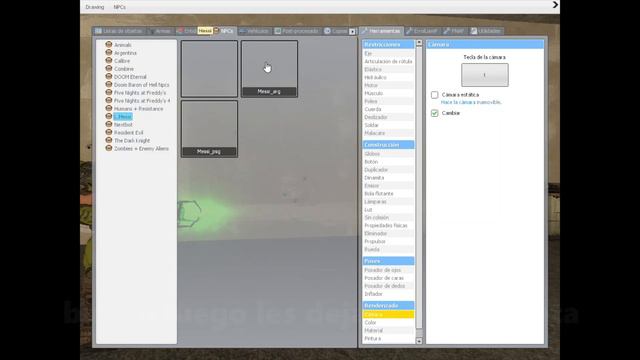This screenshot has height=360, width=640.
Task: Click the Tecla de la cámara key button
Action: pyautogui.click(x=485, y=75)
